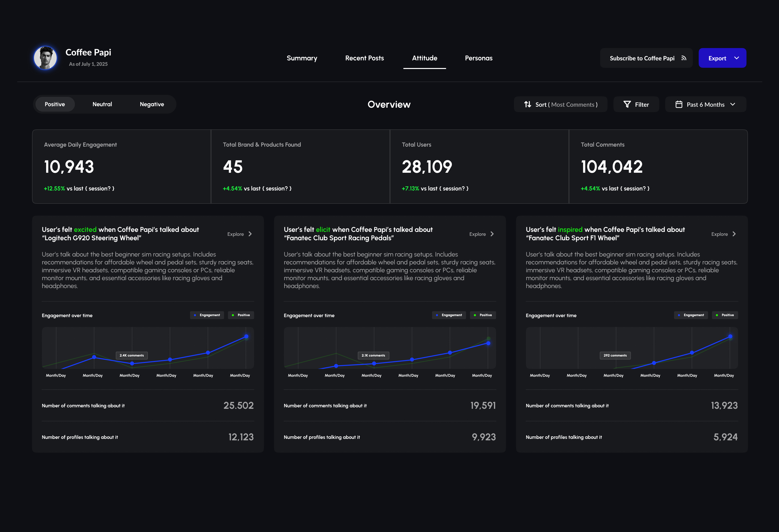
Task: Select the Positive sentiment toggle
Action: coord(55,104)
